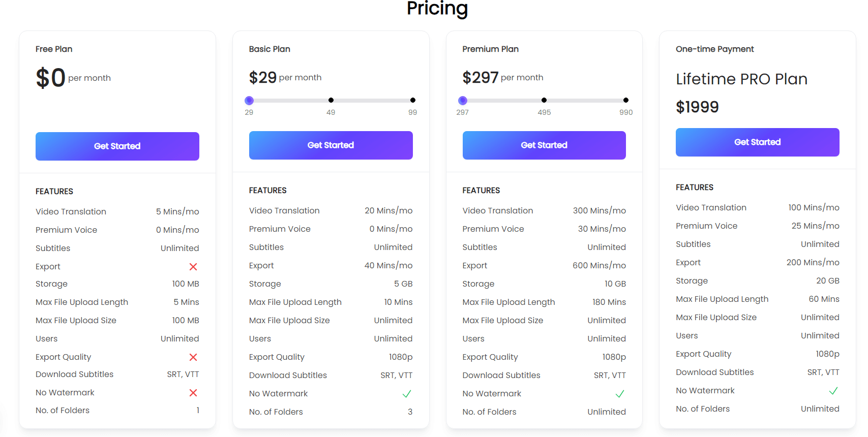868x437 pixels.
Task: Click the red X beside Free Plan Export
Action: coord(193,267)
